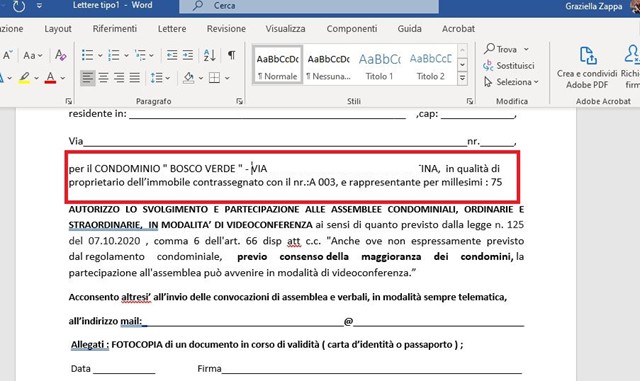Click the borders grid icon
The width and height of the screenshot is (640, 381).
pyautogui.click(x=214, y=77)
